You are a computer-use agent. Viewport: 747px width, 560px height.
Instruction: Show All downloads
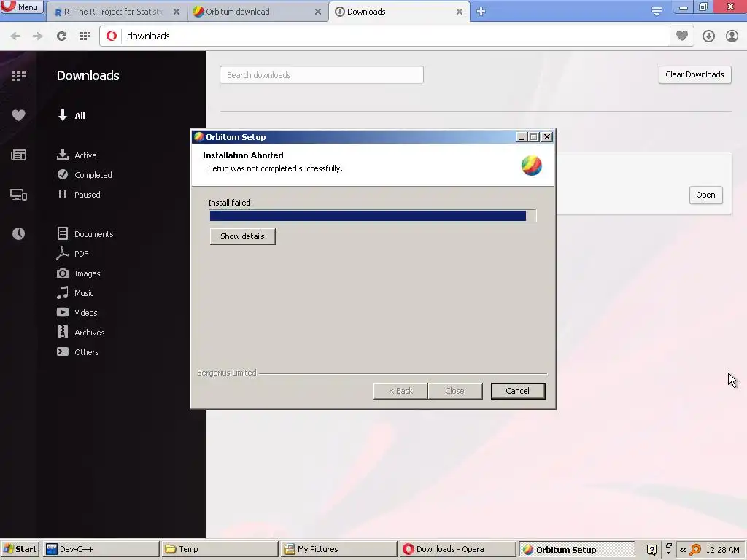point(71,116)
